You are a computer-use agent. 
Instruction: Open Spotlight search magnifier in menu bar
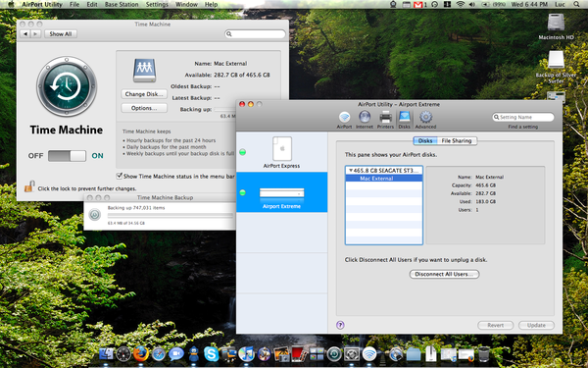(576, 5)
